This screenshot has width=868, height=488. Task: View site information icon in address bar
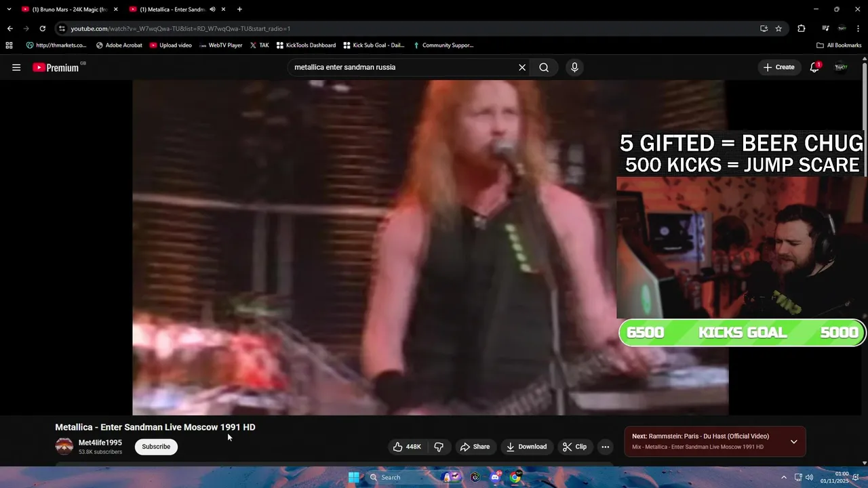pyautogui.click(x=62, y=28)
